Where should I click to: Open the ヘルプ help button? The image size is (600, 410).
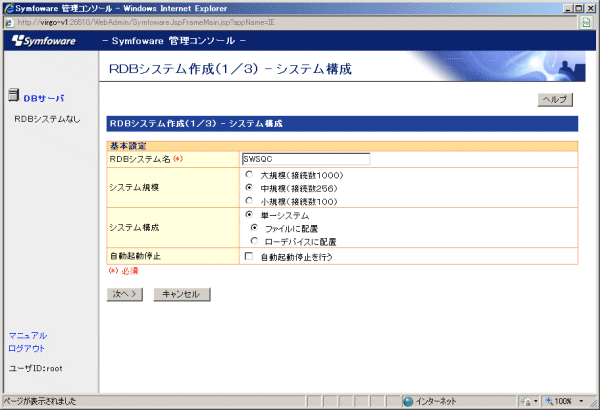coord(555,100)
